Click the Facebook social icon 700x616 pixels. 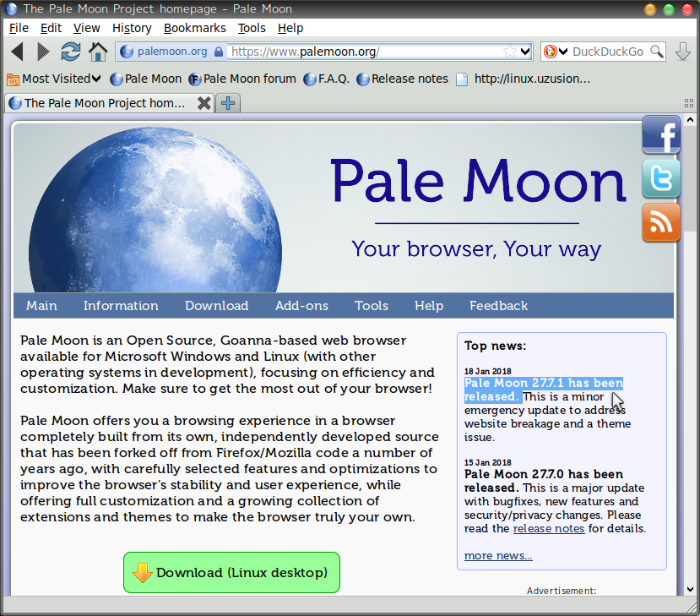(661, 134)
